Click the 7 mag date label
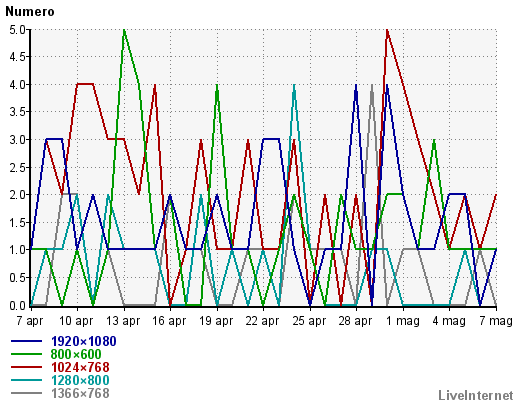The width and height of the screenshot is (520, 405). click(496, 321)
